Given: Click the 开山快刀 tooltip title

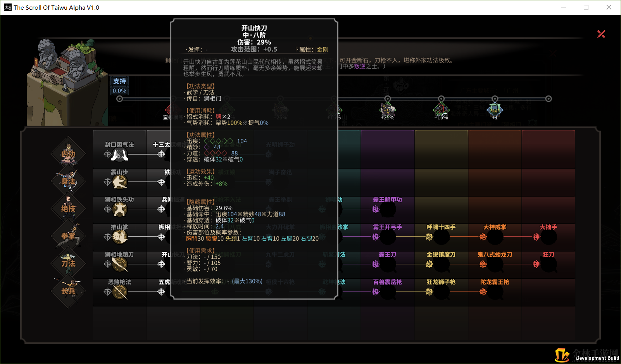Looking at the screenshot, I should [x=254, y=28].
